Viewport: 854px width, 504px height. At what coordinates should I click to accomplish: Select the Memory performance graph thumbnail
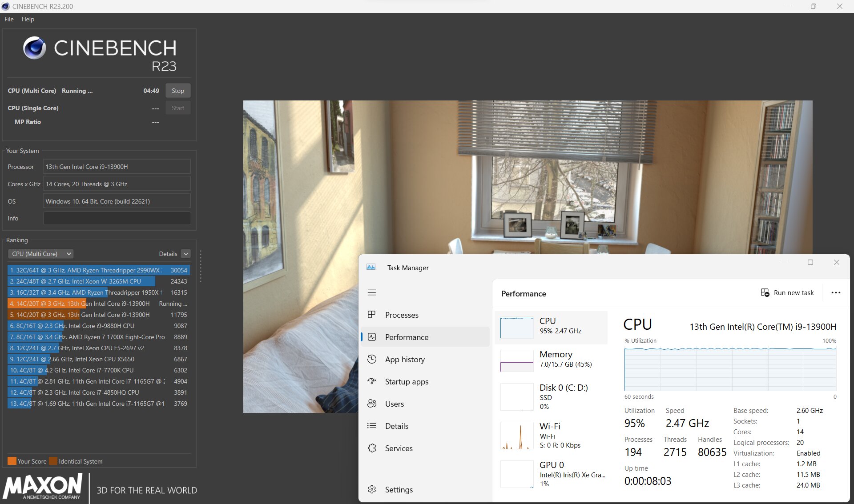516,360
